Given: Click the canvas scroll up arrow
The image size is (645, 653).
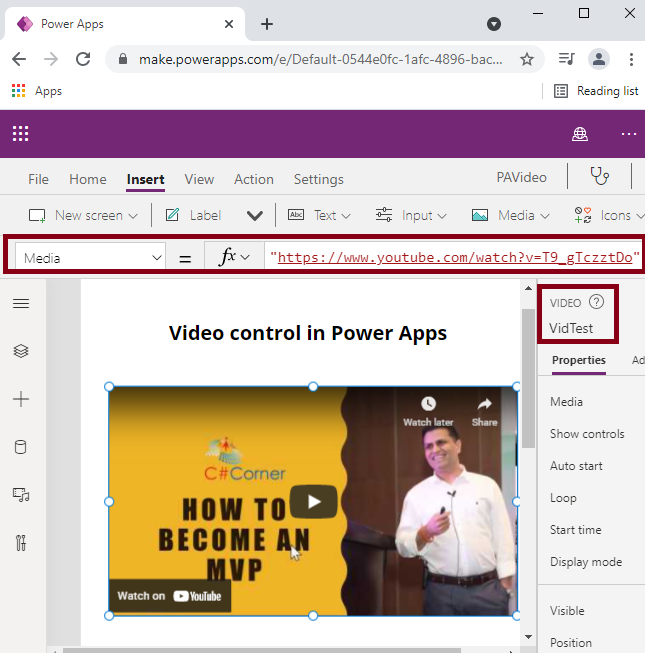Looking at the screenshot, I should (528, 288).
